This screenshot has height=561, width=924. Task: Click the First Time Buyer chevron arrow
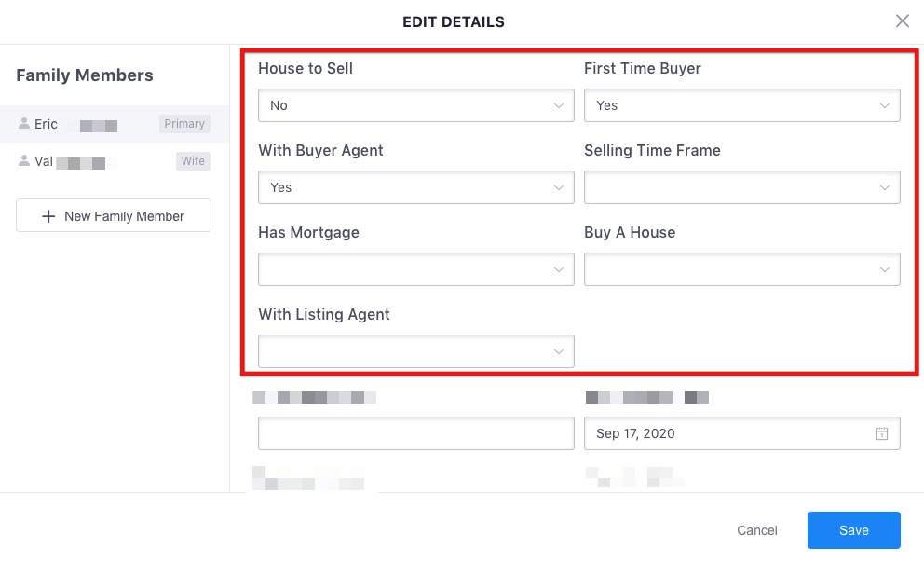[x=885, y=105]
